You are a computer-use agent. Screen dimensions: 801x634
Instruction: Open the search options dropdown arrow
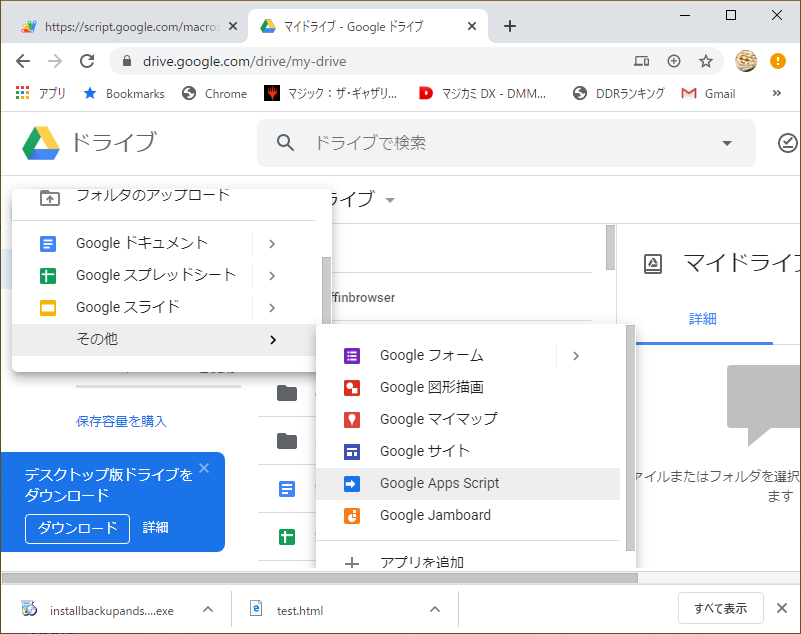tap(727, 143)
